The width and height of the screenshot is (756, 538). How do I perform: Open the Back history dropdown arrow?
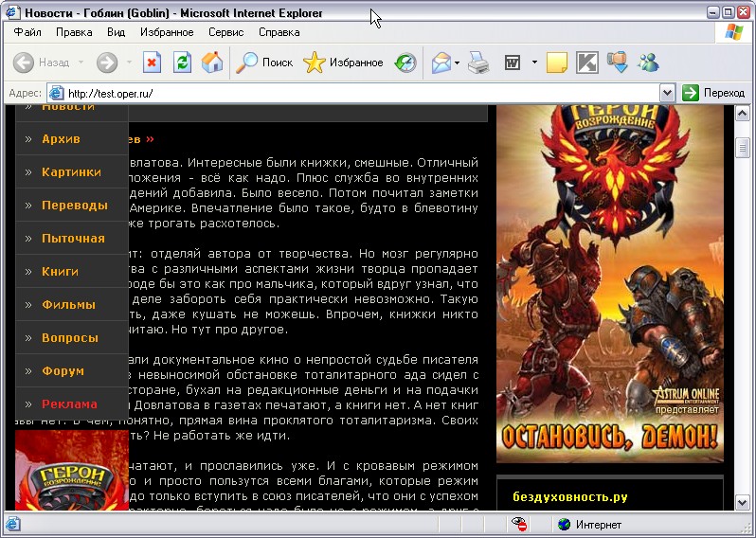[81, 63]
